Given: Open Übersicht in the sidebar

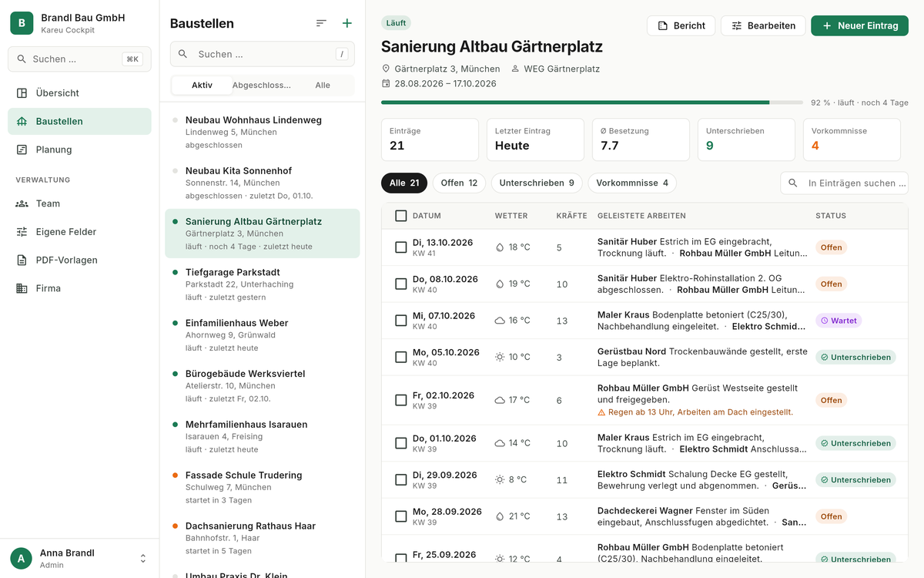Looking at the screenshot, I should point(79,93).
